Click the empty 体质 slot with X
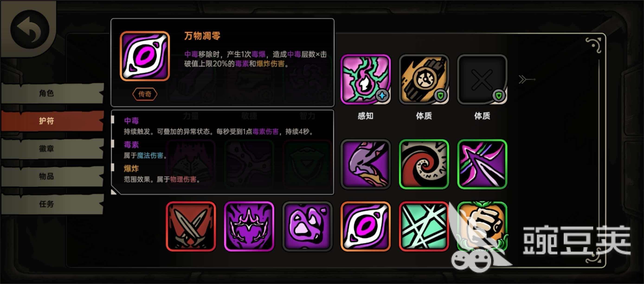 482,79
